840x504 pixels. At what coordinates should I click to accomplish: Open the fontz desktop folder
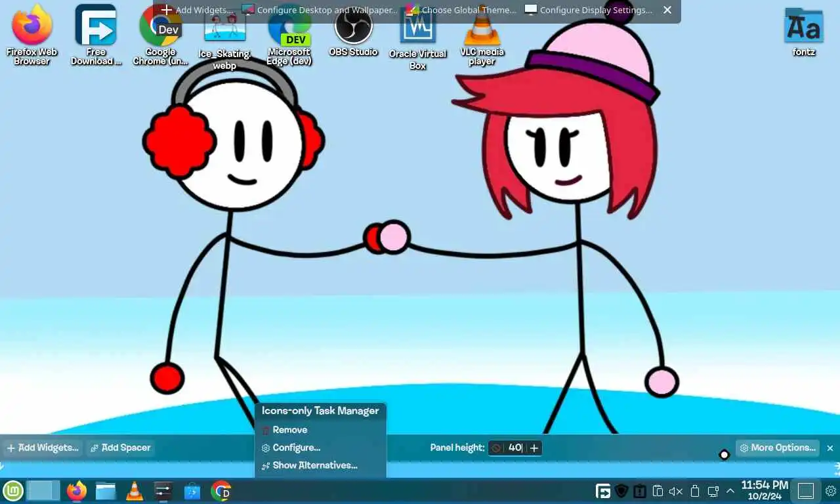(804, 31)
